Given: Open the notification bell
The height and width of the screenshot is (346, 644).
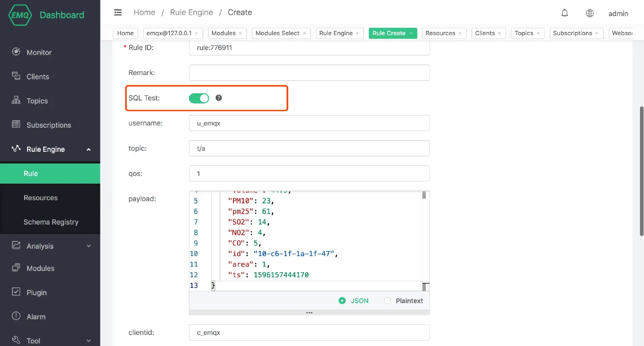Looking at the screenshot, I should pyautogui.click(x=565, y=13).
